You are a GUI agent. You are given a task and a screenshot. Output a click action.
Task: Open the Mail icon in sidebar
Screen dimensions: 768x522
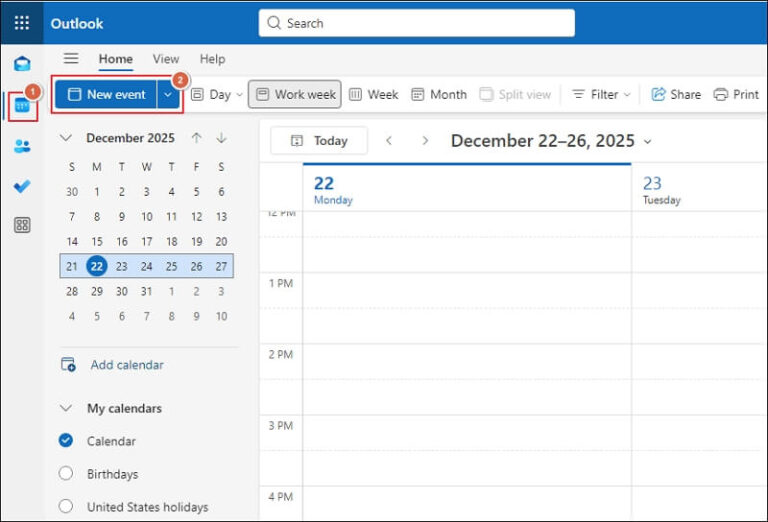tap(22, 64)
